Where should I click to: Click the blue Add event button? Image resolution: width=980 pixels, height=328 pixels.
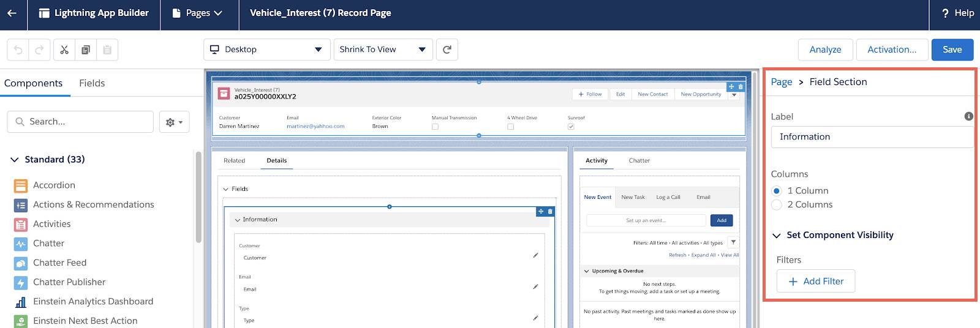(722, 220)
